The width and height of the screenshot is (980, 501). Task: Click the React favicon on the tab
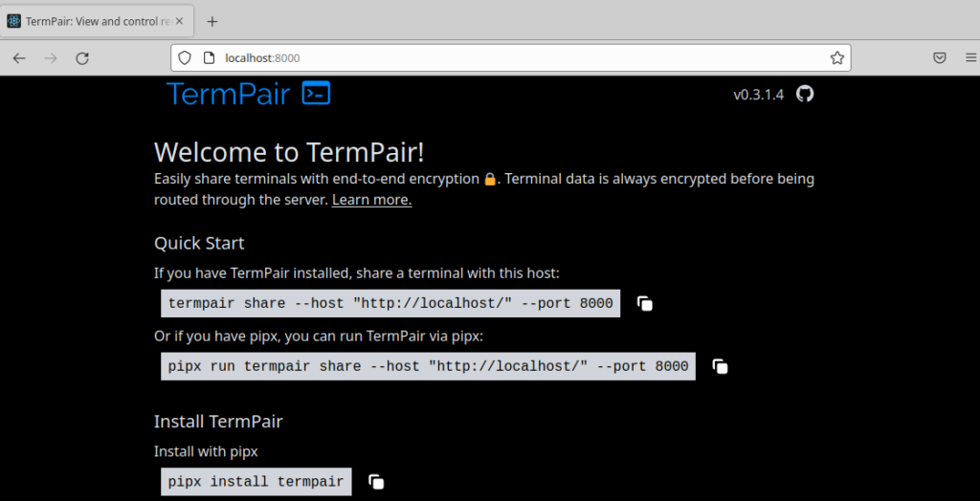tap(13, 21)
